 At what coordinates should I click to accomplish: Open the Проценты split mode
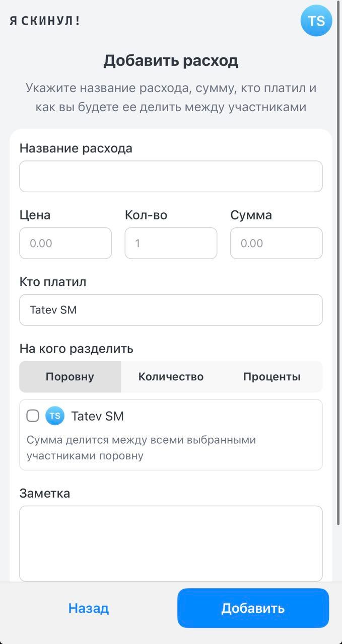[272, 376]
